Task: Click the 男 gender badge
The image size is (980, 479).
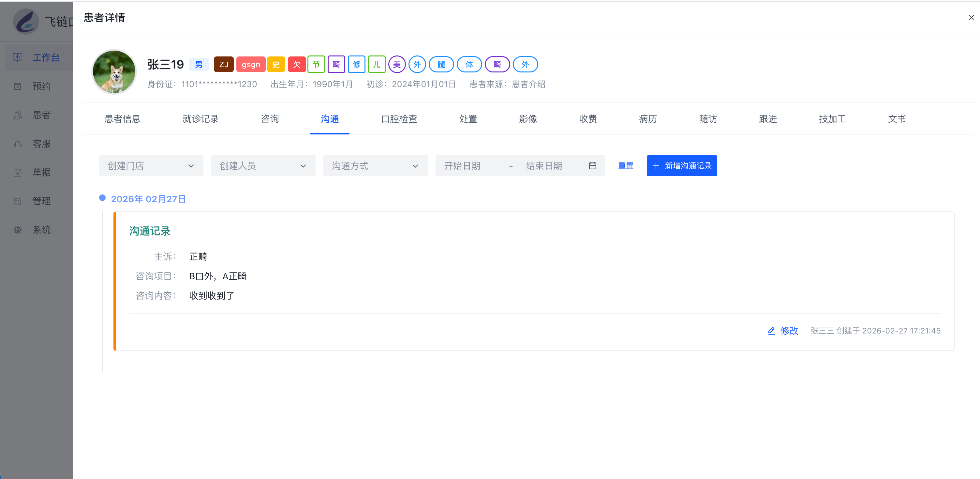Action: point(199,64)
